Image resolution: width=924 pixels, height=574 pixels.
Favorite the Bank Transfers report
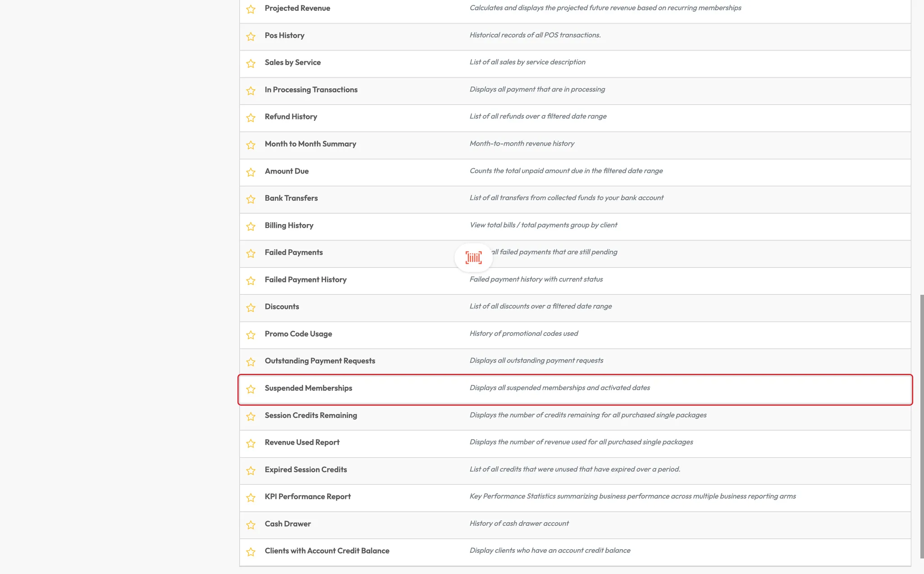[251, 199]
